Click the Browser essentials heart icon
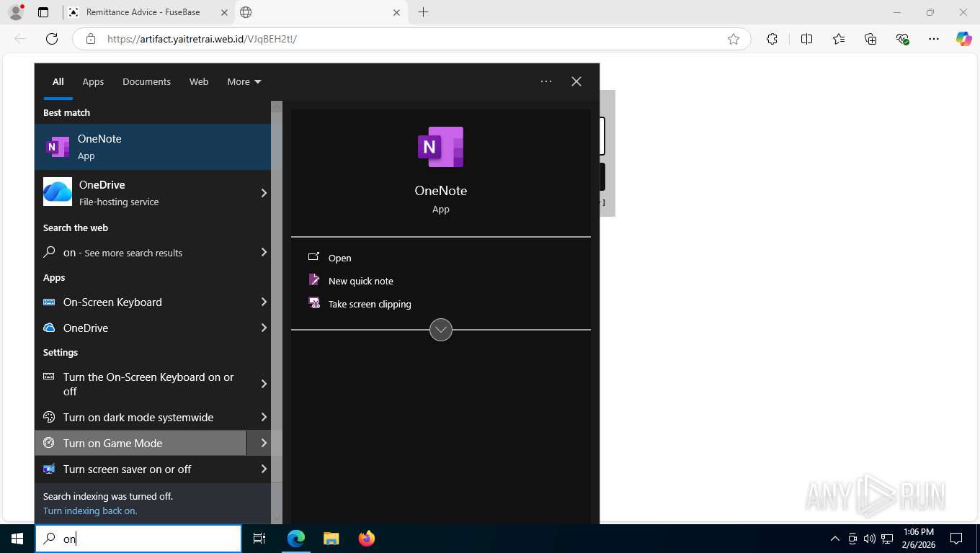 [902, 39]
